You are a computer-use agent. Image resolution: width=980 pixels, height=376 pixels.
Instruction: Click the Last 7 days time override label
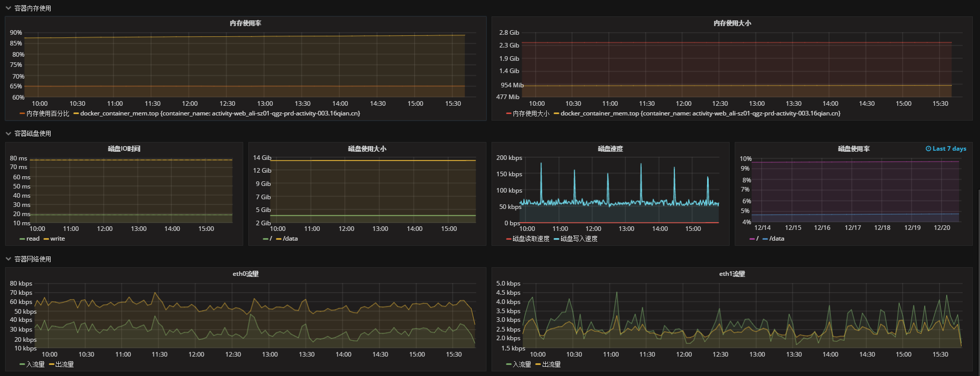(x=949, y=149)
